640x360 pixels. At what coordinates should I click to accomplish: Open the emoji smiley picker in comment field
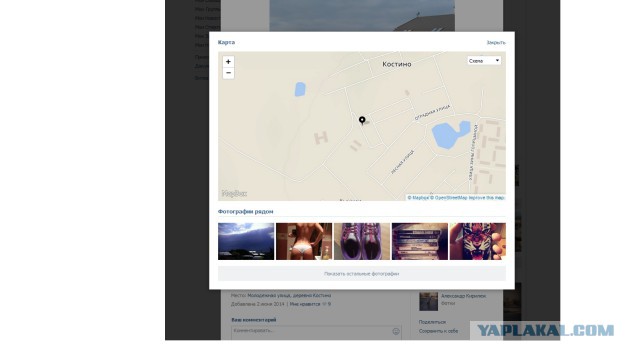pos(396,331)
